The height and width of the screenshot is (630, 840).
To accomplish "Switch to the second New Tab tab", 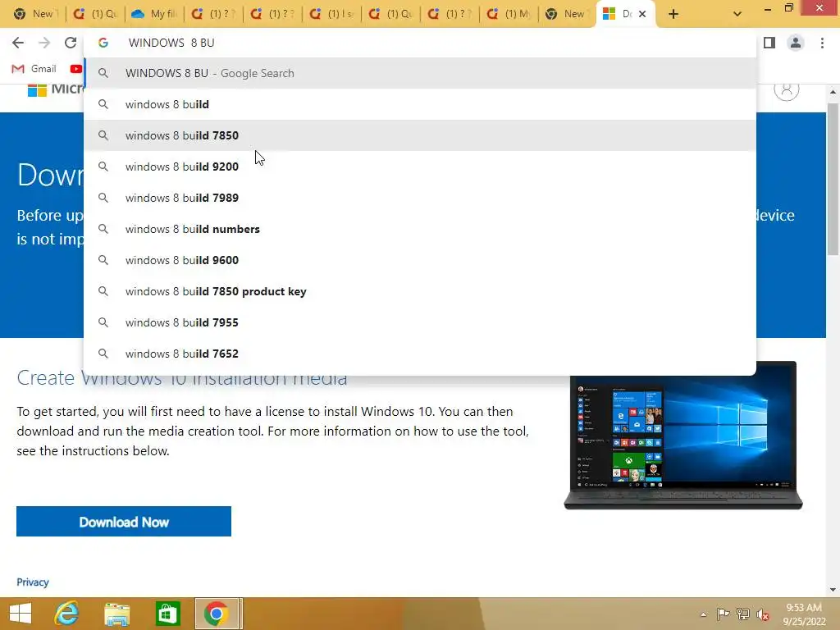I will [x=567, y=14].
